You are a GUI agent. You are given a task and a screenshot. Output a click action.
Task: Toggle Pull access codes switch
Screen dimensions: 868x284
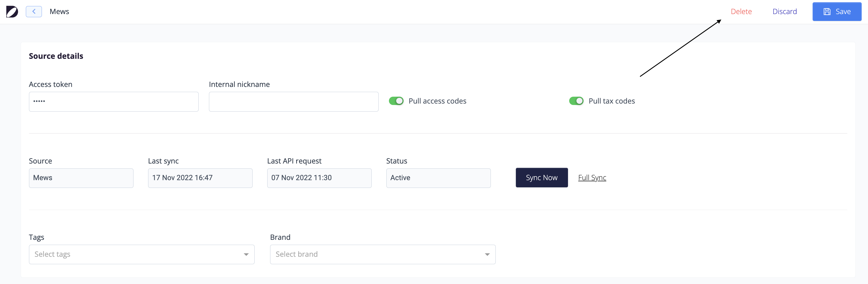[x=396, y=101]
